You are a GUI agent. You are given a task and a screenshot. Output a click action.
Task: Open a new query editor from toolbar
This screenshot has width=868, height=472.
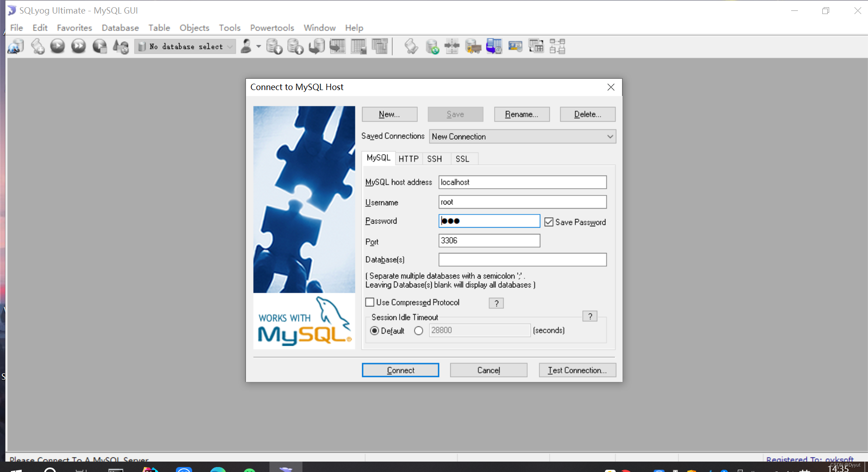pos(38,46)
